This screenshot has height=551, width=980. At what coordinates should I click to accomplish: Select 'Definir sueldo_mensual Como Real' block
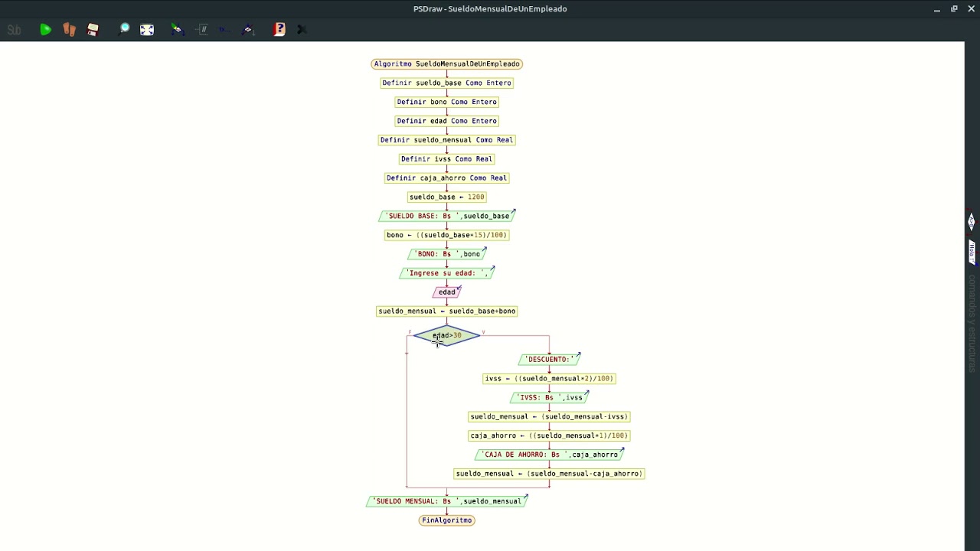(447, 140)
